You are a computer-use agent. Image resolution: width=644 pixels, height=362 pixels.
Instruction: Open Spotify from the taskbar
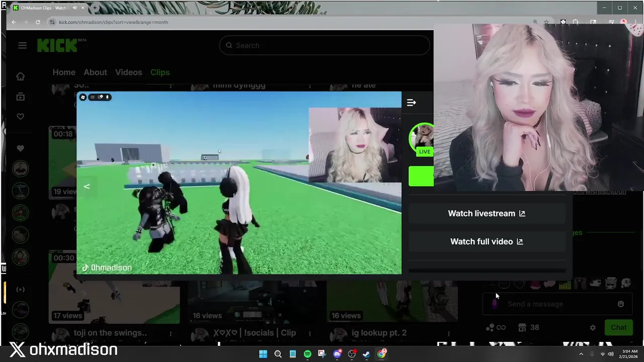307,354
